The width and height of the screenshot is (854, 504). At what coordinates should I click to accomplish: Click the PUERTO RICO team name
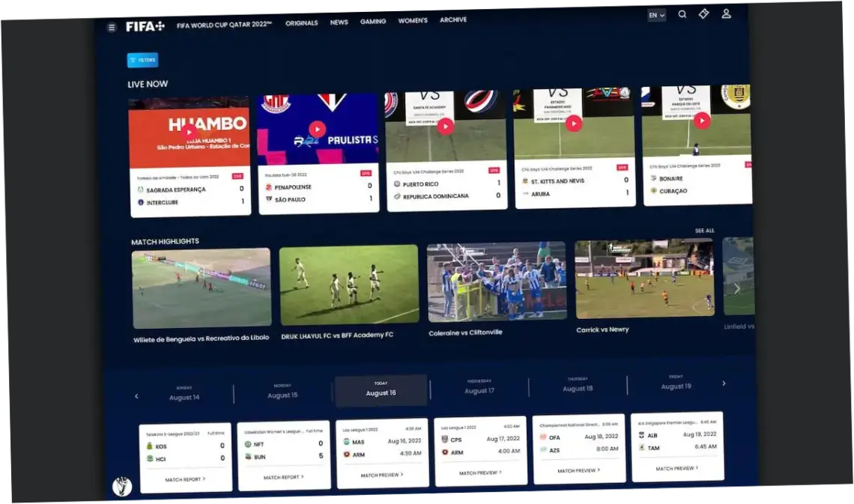click(x=420, y=184)
